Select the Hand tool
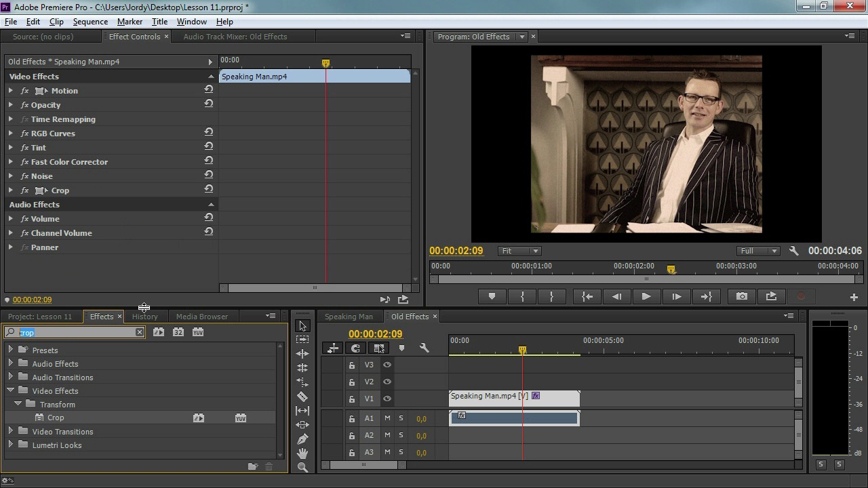The image size is (868, 488). coord(302,453)
